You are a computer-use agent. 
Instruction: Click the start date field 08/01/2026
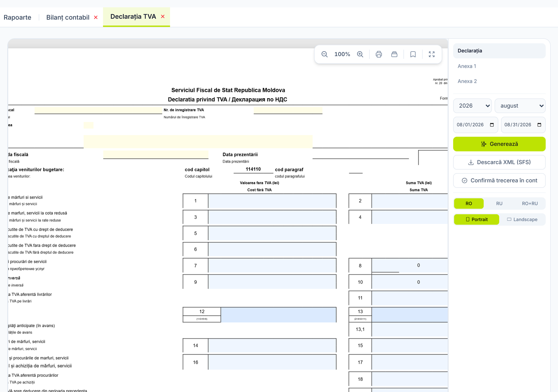click(475, 125)
